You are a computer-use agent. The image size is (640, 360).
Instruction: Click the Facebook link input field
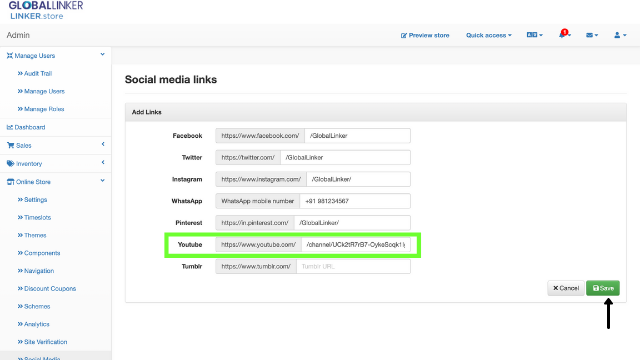click(x=358, y=136)
